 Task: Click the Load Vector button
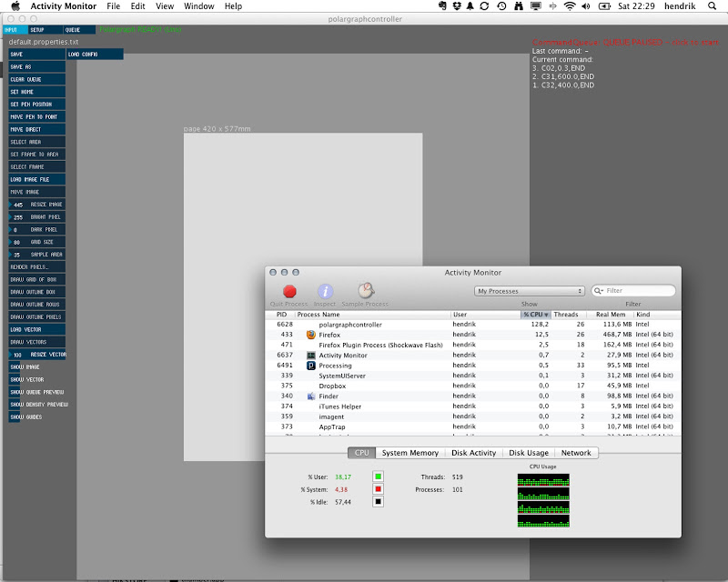(x=37, y=329)
